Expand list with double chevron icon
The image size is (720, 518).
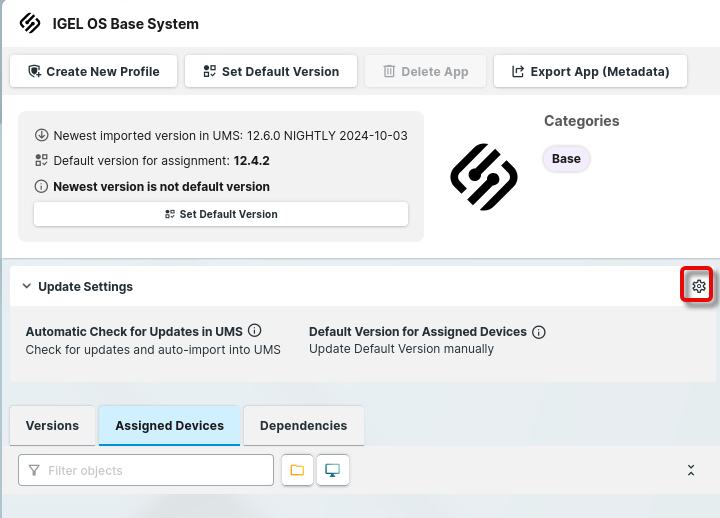[x=690, y=470]
